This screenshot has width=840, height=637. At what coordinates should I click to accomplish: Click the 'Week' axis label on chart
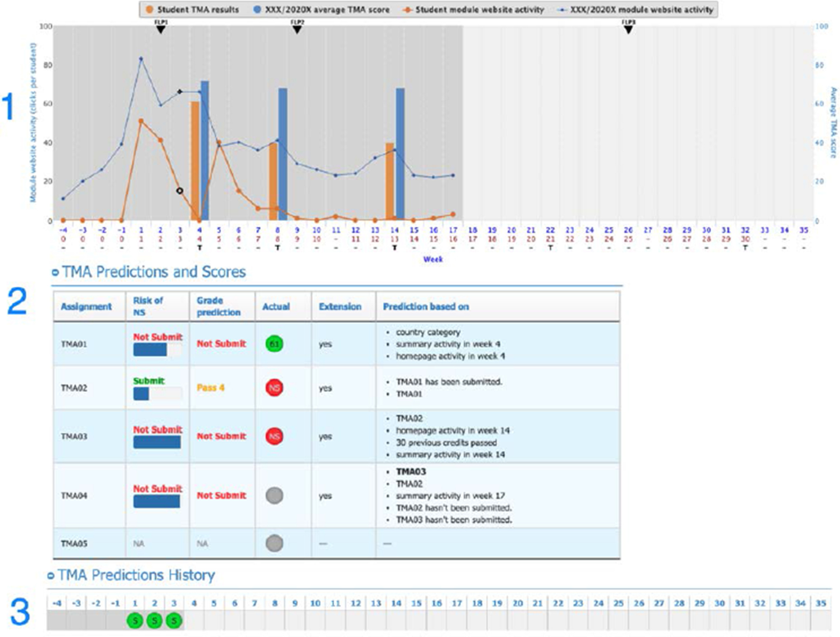click(x=432, y=259)
